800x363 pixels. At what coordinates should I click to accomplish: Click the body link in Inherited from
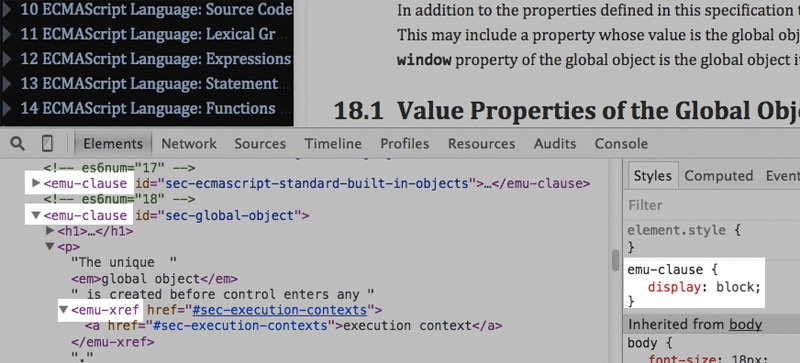coord(745,325)
